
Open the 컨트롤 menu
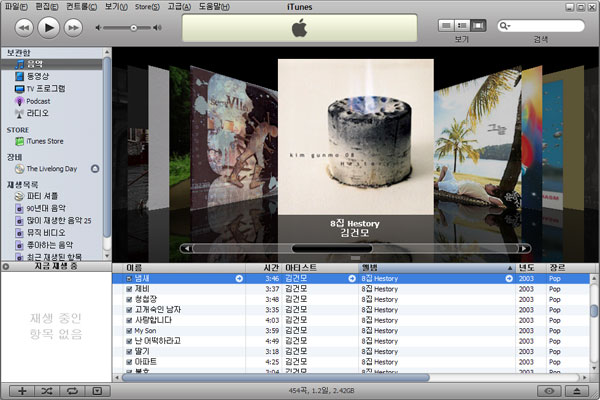click(81, 7)
